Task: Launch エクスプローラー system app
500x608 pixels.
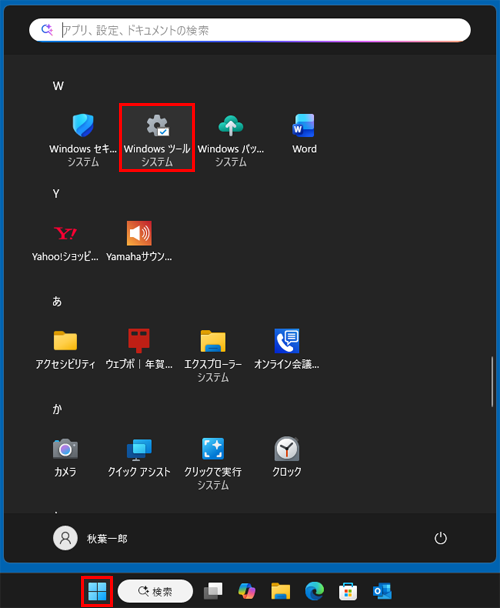Action: pyautogui.click(x=213, y=356)
